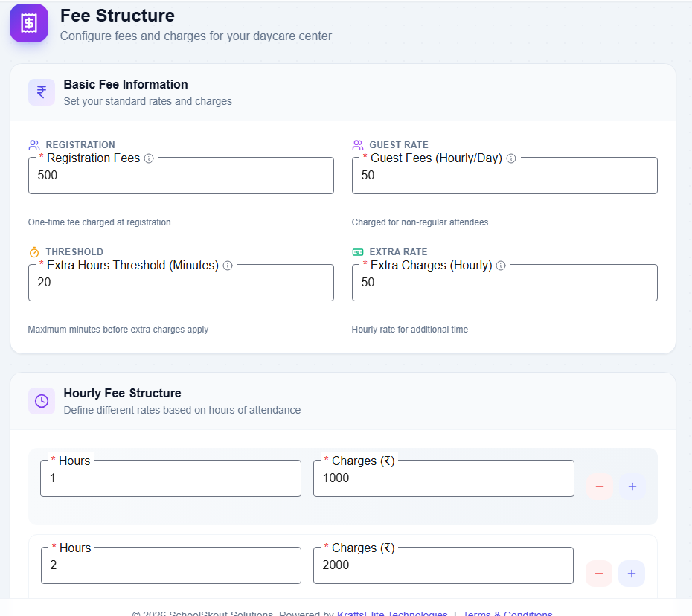This screenshot has width=692, height=616.
Task: Click the people icon above Registration label
Action: click(x=33, y=144)
